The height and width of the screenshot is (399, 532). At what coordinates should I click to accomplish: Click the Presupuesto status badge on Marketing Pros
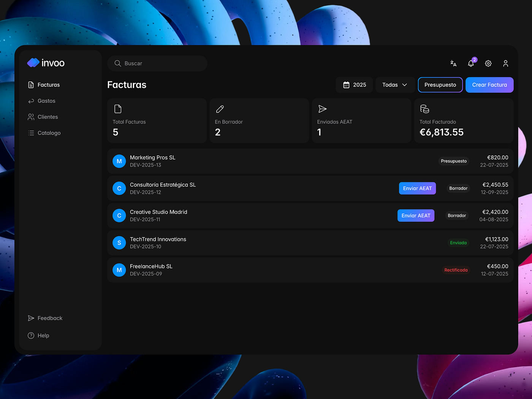point(454,161)
